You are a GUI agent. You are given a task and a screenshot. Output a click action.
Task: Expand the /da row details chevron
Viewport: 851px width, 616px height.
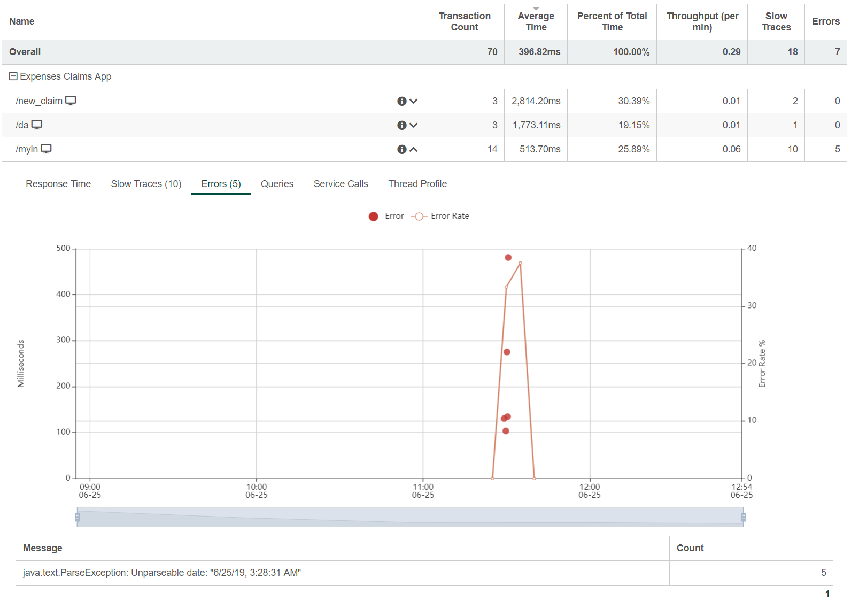click(414, 125)
